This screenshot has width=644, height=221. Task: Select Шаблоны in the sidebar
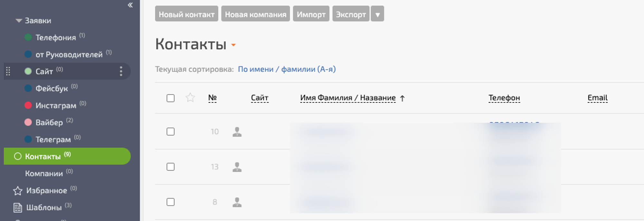point(44,207)
